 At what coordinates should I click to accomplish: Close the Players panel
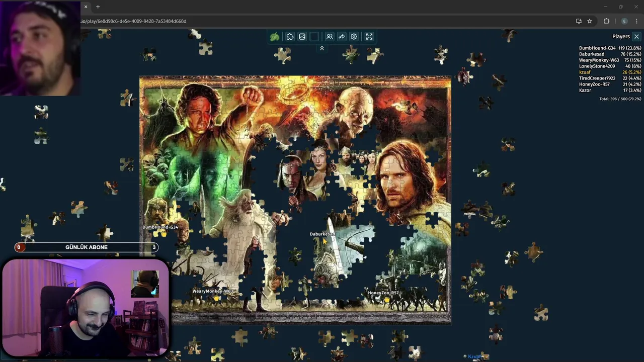(636, 37)
